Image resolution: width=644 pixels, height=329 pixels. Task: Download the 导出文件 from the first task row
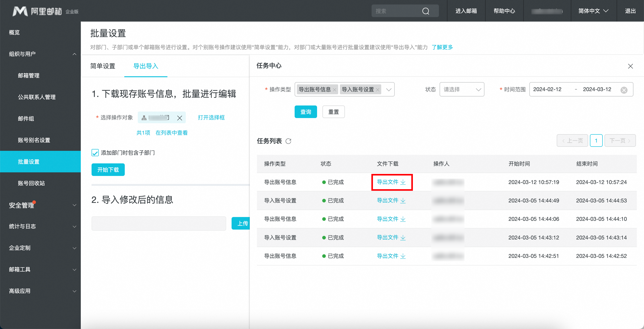391,182
